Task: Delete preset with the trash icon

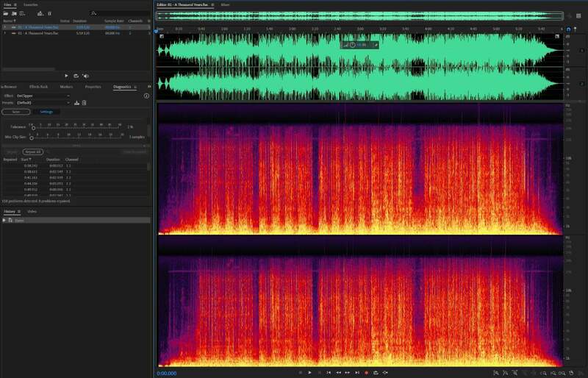Action: coord(84,103)
